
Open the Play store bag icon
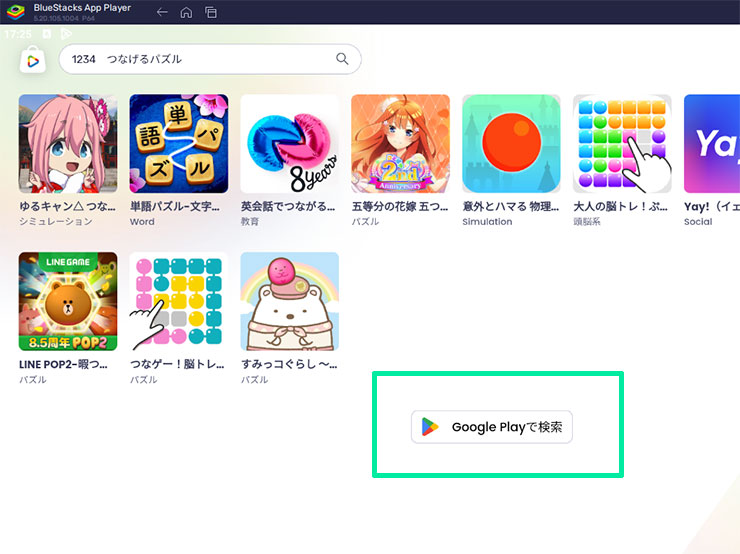(33, 59)
